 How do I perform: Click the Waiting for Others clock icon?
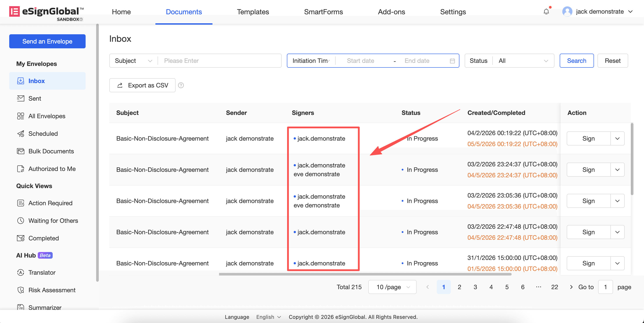(x=20, y=221)
